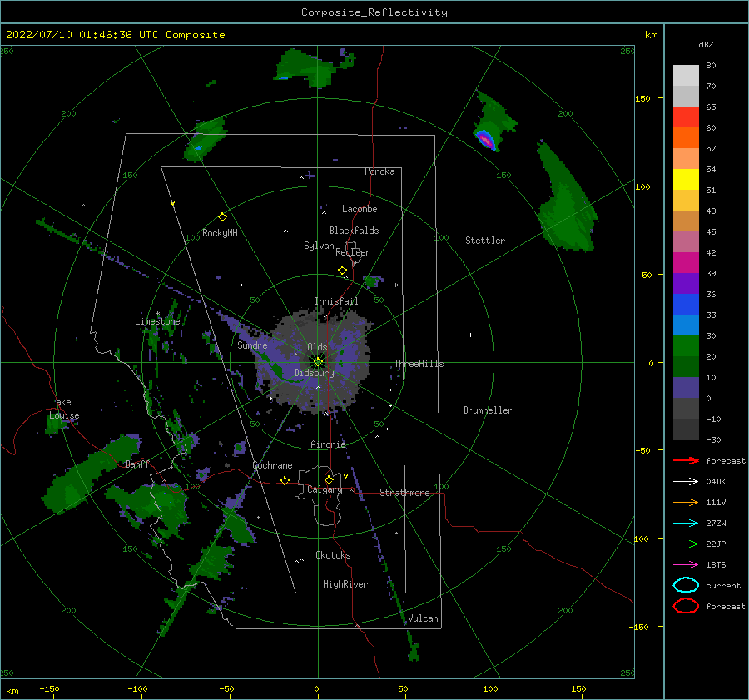749x700 pixels.
Task: Click the Vulcan city label
Action: click(423, 618)
